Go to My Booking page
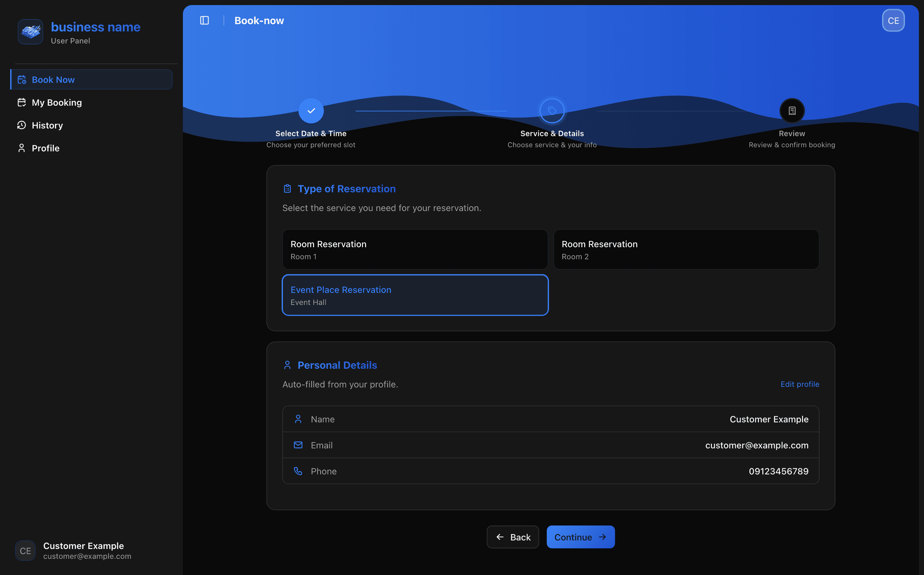The width and height of the screenshot is (924, 575). point(91,102)
